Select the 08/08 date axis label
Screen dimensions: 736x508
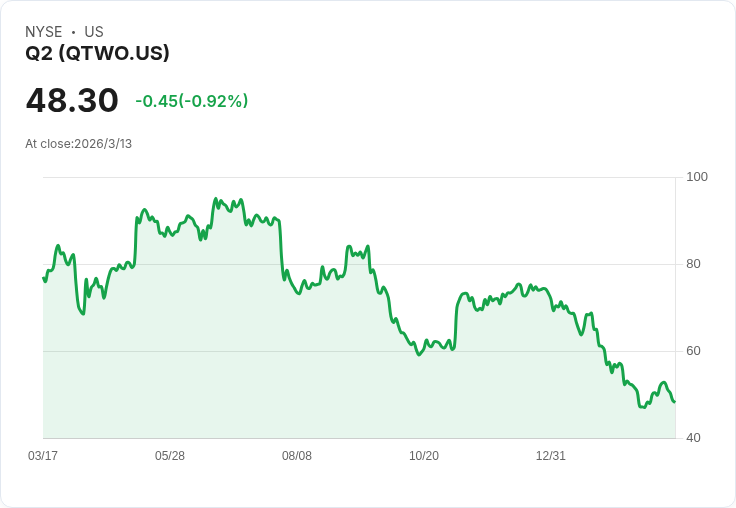(x=297, y=456)
